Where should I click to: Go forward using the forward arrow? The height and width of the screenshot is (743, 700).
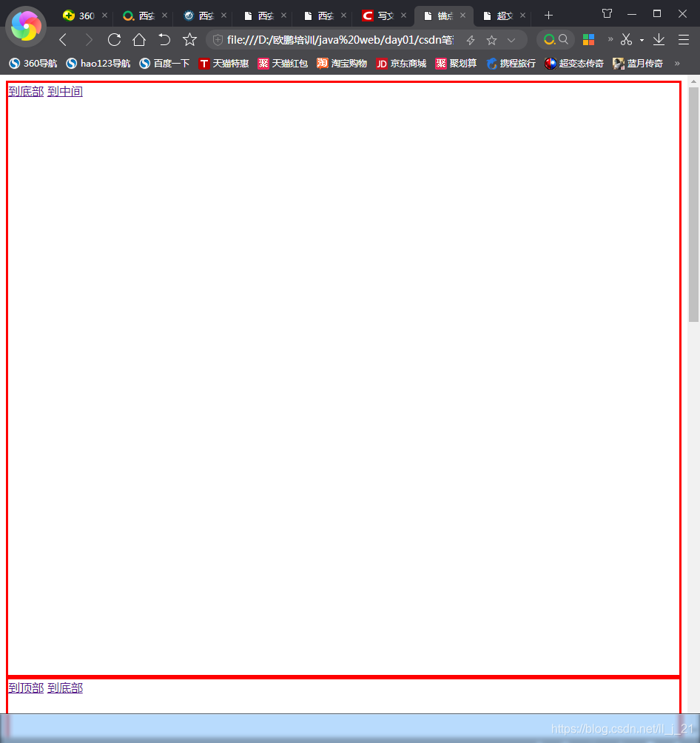coord(89,40)
